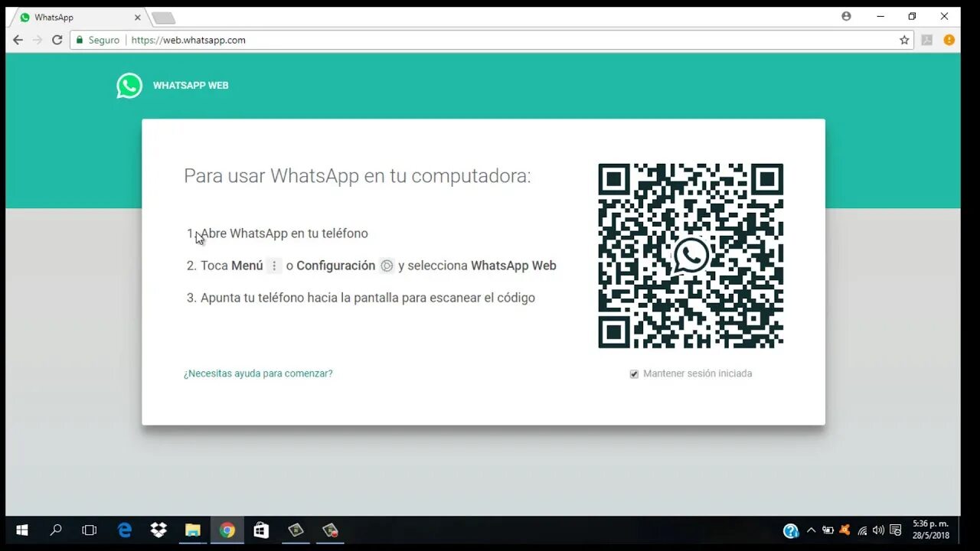Open the Wi-Fi network tray icon
Screen dimensions: 980x551
click(x=862, y=530)
